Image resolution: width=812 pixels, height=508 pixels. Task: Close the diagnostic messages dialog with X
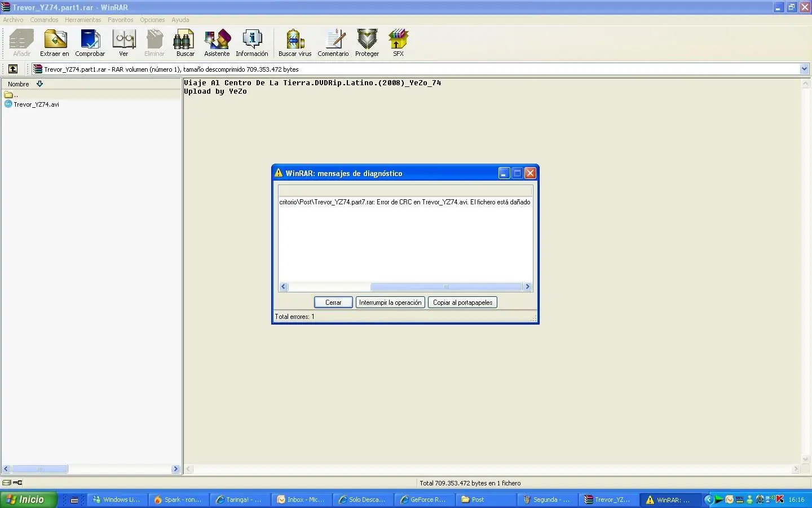coord(530,173)
